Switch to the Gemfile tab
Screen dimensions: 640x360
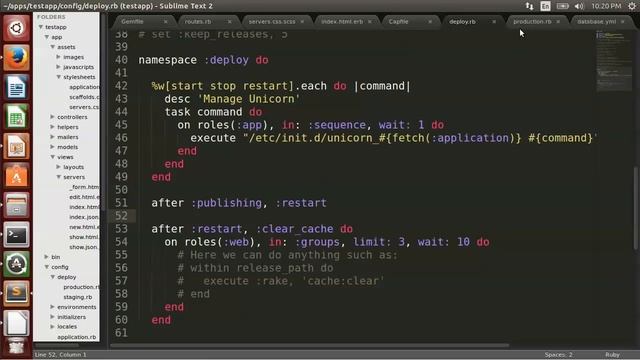(x=132, y=22)
